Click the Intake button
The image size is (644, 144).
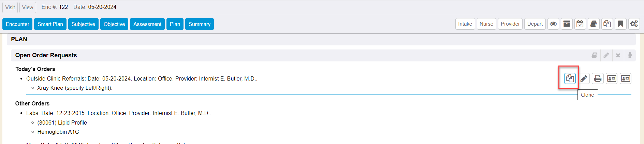click(x=465, y=24)
